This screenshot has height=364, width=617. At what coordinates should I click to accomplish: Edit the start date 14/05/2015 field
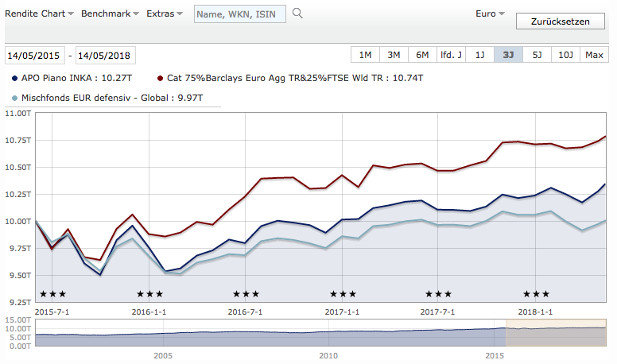pyautogui.click(x=35, y=55)
